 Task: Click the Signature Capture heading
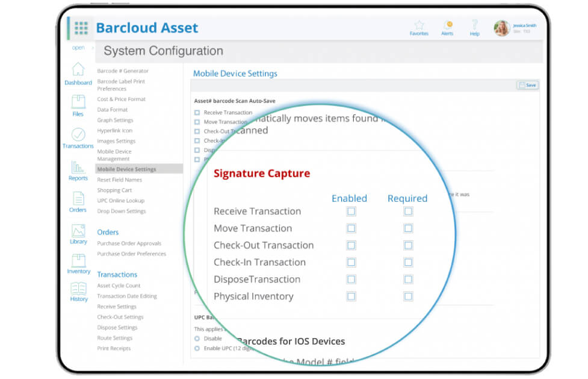[x=262, y=174]
